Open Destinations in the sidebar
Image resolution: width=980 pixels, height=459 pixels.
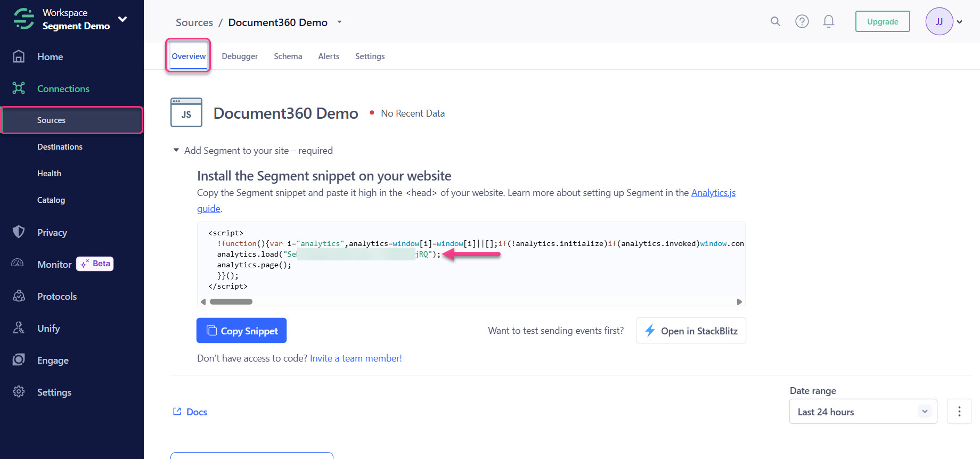pos(60,147)
